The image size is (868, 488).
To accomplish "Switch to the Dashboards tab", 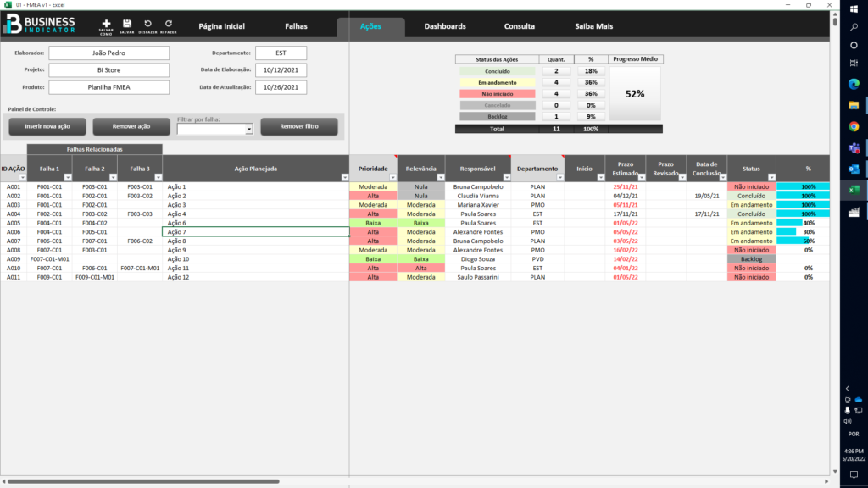I will [x=444, y=25].
